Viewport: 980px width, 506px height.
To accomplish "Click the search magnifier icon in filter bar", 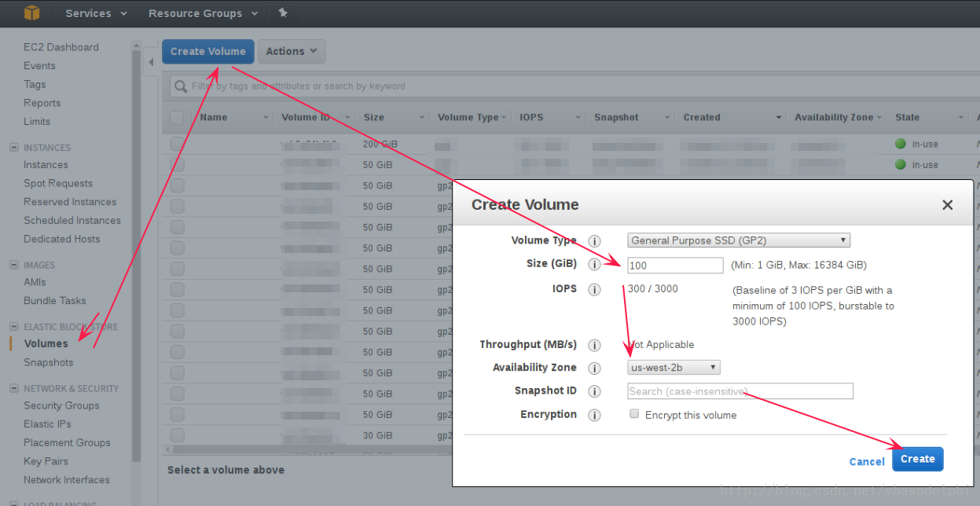I will click(x=181, y=86).
